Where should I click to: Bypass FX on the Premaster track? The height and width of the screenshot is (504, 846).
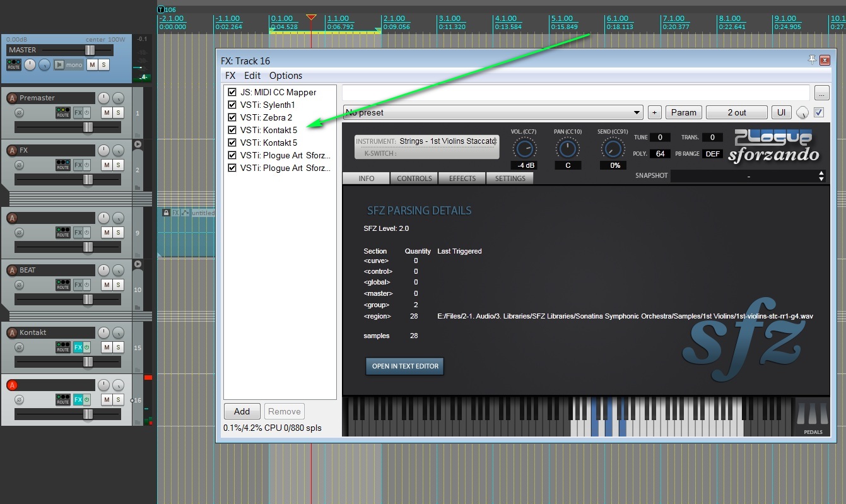87,113
